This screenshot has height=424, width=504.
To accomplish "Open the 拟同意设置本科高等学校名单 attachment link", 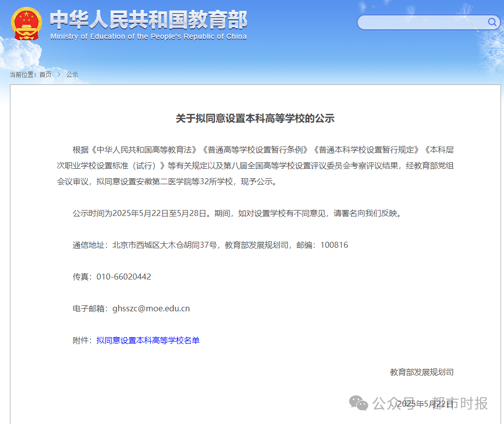I will tap(148, 340).
